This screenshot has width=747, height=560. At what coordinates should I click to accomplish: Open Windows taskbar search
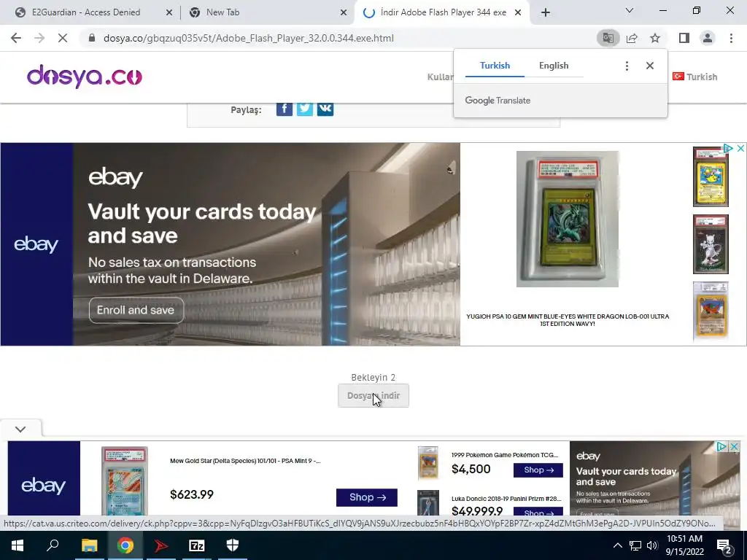click(x=53, y=545)
